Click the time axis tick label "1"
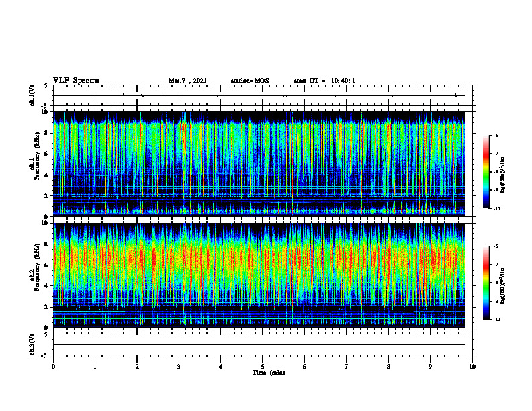 (x=95, y=367)
